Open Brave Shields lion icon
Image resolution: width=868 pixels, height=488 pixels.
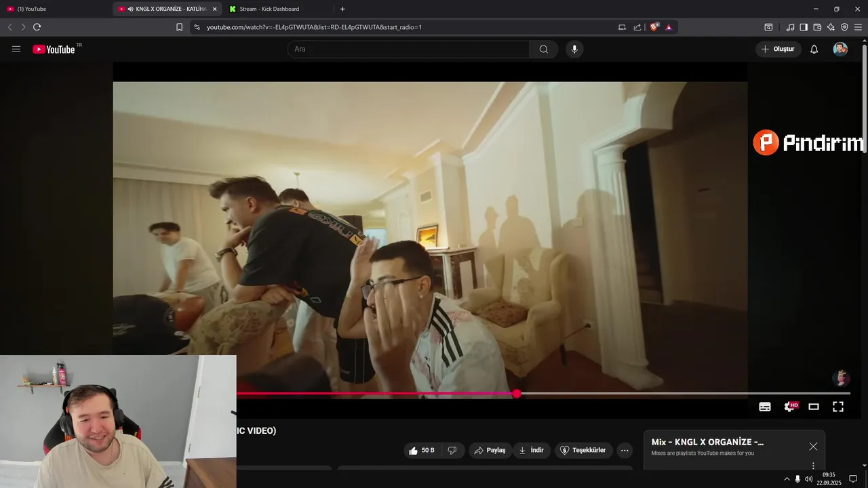pyautogui.click(x=654, y=27)
